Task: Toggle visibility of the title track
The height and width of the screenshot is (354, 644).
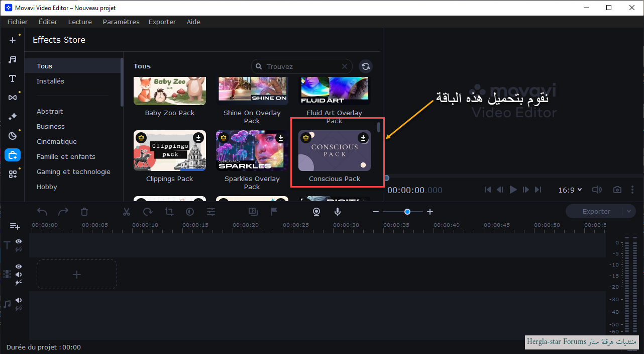Action: (19, 241)
